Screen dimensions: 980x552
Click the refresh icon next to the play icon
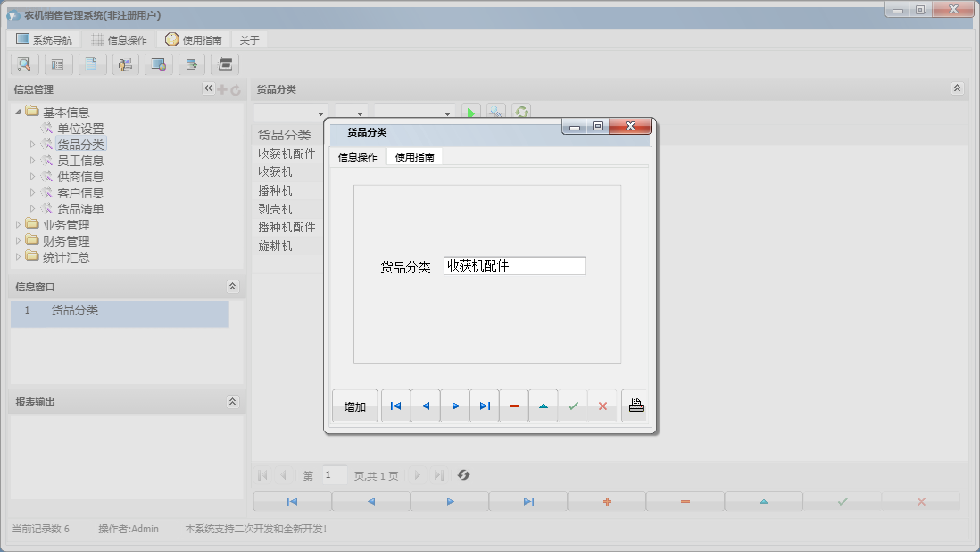pos(520,111)
